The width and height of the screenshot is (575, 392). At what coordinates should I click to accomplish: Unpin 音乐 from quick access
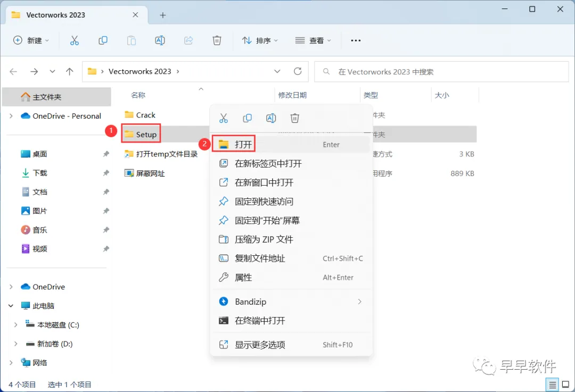coord(106,230)
